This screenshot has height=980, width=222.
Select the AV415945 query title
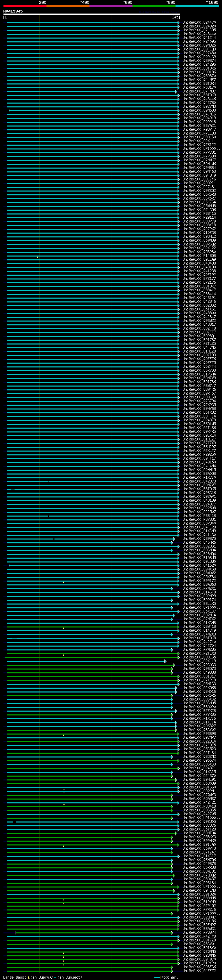point(13,11)
